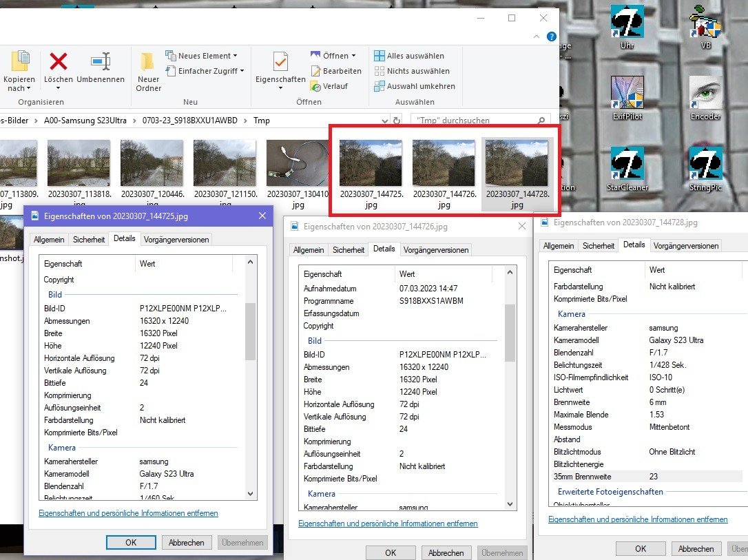
Task: Open the ExifPilot desktop shortcut
Action: point(627,92)
